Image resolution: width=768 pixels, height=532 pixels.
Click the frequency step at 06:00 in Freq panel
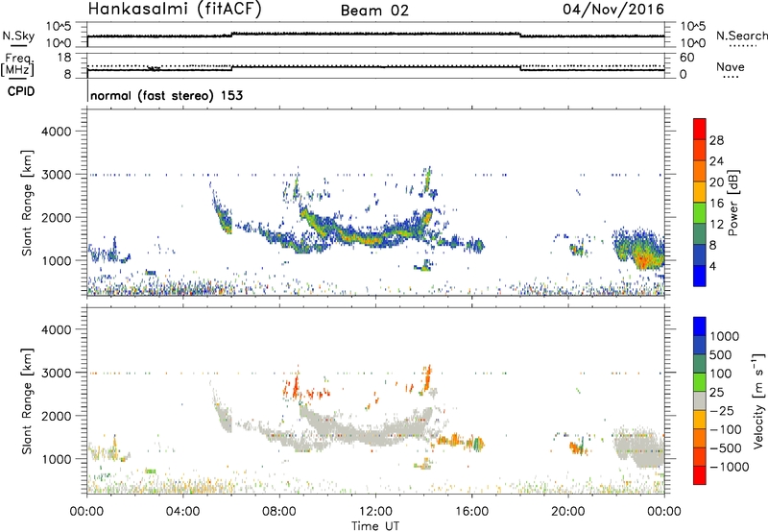(x=231, y=68)
